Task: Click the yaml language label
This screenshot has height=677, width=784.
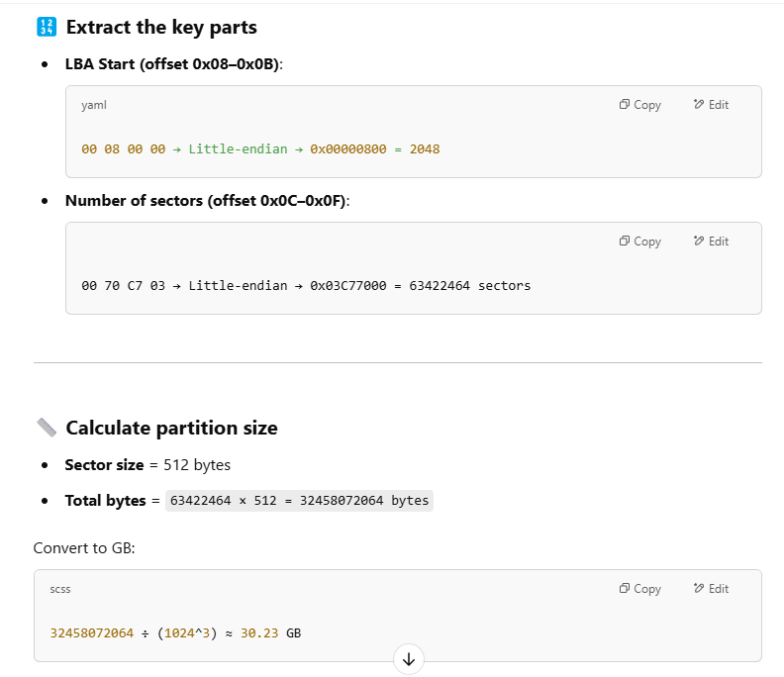Action: point(94,105)
